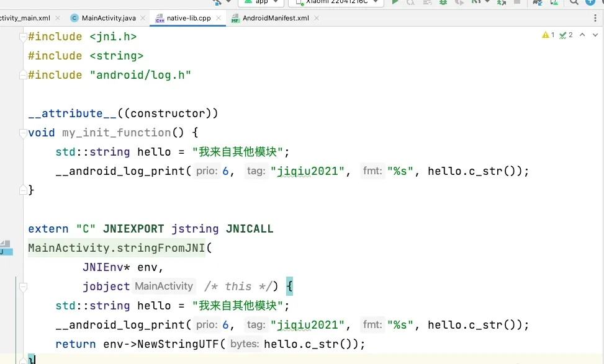Image resolution: width=604 pixels, height=364 pixels.
Task: Click the my_init_function name
Action: tap(116, 133)
